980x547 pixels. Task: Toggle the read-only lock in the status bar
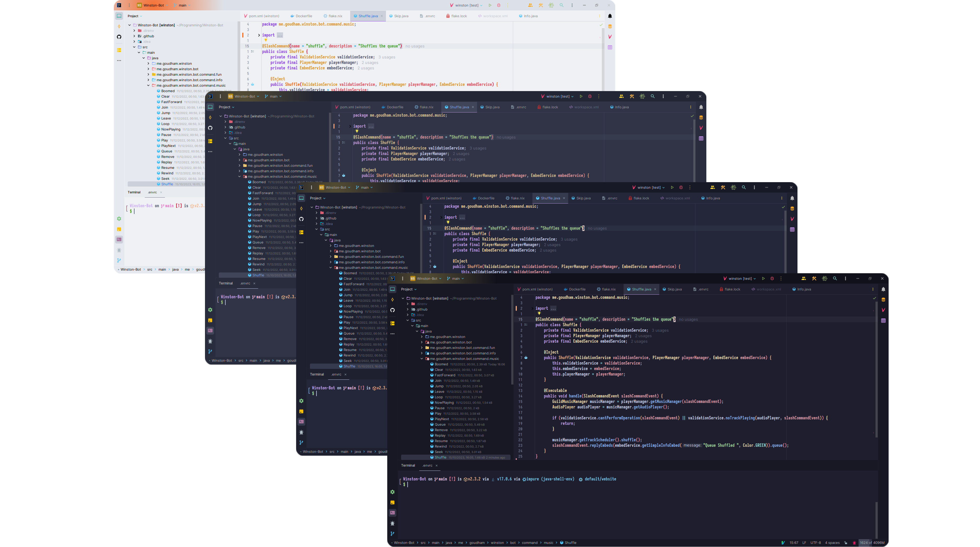(x=846, y=543)
